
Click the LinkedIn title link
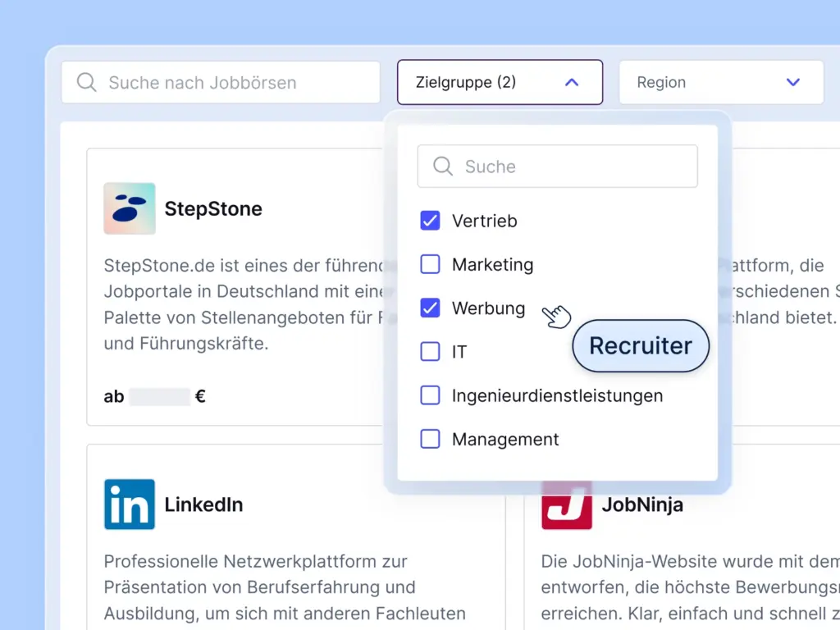click(203, 504)
